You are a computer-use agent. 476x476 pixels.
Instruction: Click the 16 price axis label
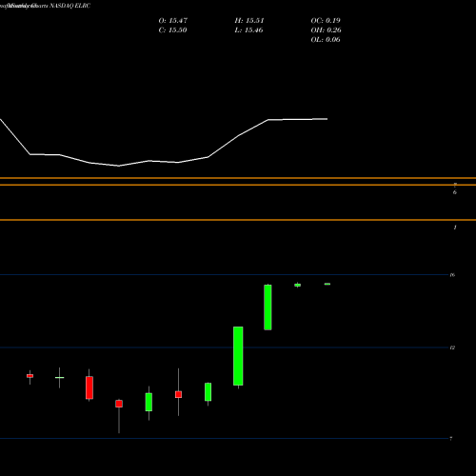[x=452, y=275]
